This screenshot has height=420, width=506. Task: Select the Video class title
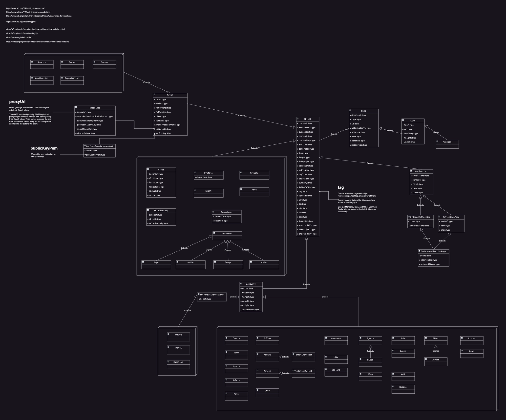pos(264,262)
